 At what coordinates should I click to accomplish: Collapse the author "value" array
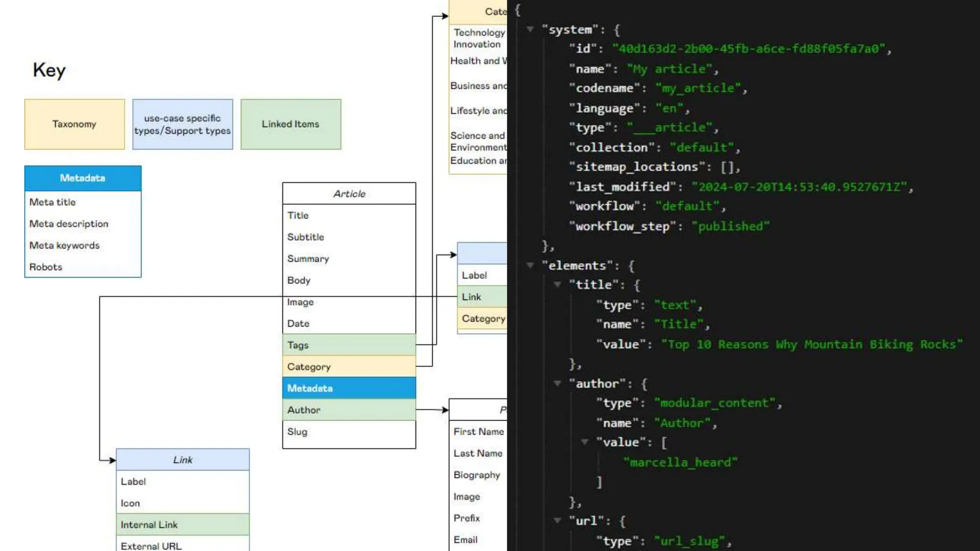coord(584,442)
